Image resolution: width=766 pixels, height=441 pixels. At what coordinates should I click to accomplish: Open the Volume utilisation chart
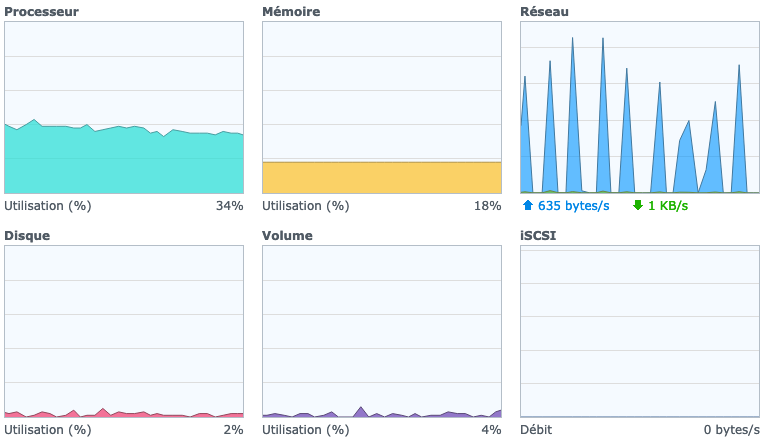[x=381, y=331]
